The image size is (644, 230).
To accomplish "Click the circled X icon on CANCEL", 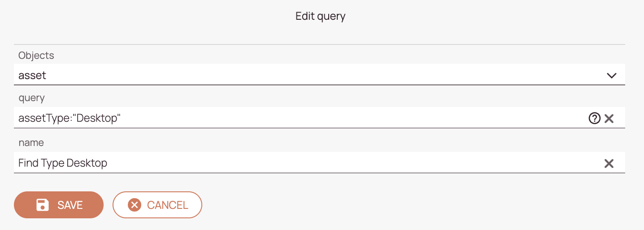I will tap(135, 205).
